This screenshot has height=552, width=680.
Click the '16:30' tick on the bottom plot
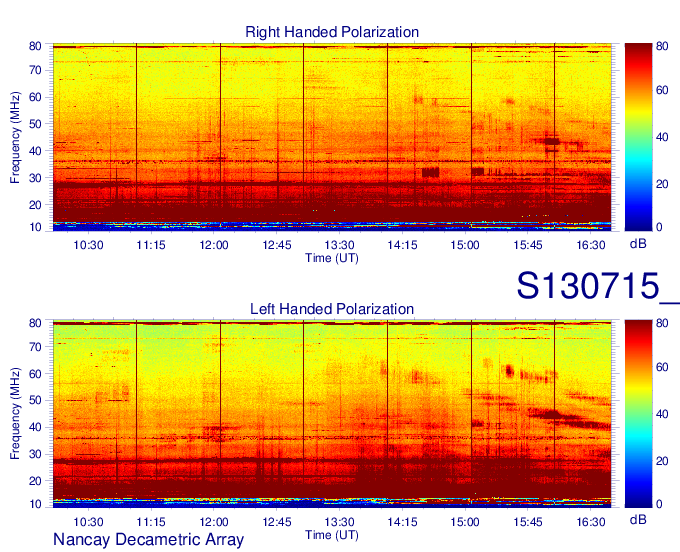pyautogui.click(x=591, y=522)
